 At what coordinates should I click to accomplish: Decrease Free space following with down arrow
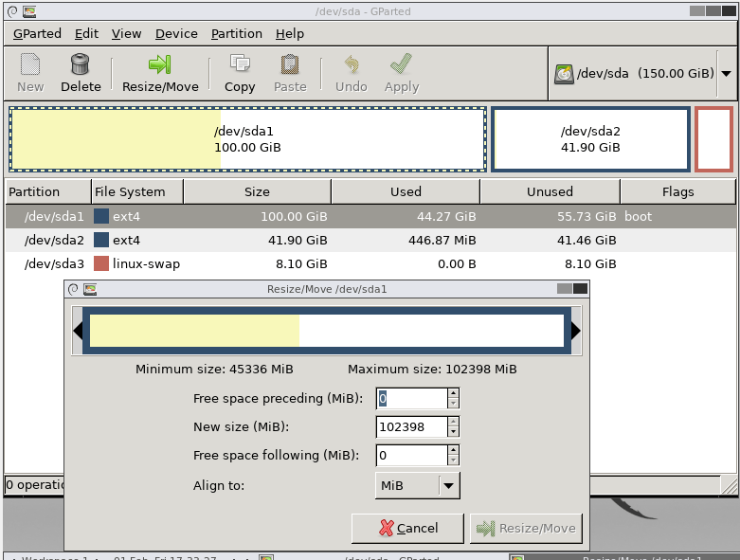pyautogui.click(x=453, y=461)
